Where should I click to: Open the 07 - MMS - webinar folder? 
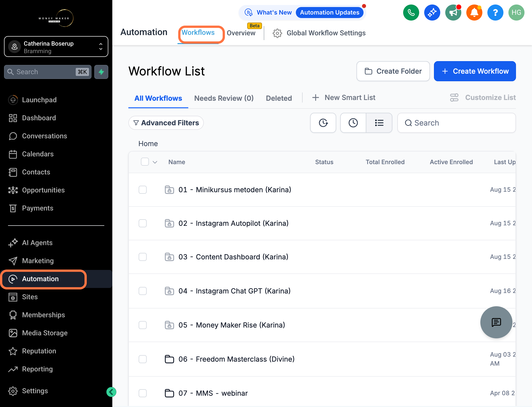pos(213,393)
